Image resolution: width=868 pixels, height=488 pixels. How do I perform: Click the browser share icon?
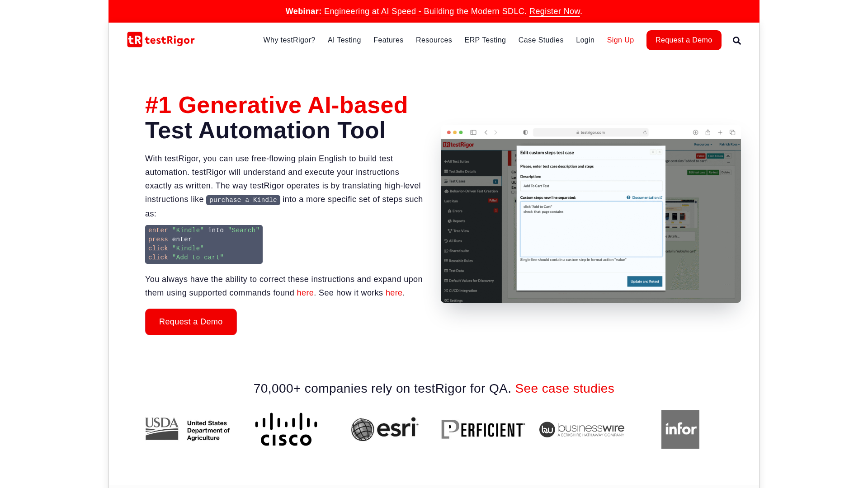pos(708,132)
